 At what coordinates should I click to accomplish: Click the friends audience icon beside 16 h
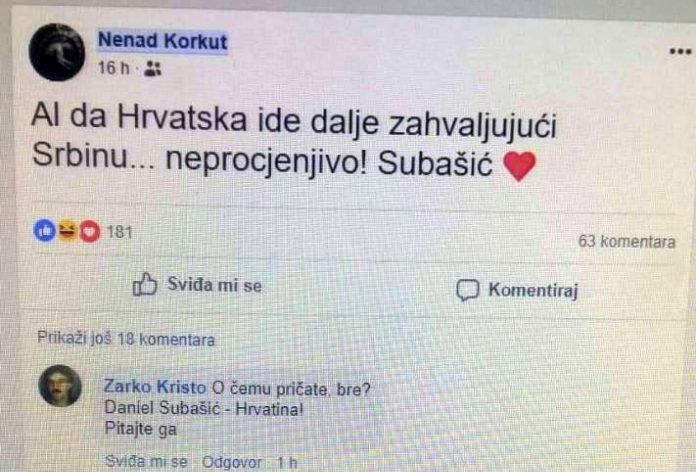[153, 69]
